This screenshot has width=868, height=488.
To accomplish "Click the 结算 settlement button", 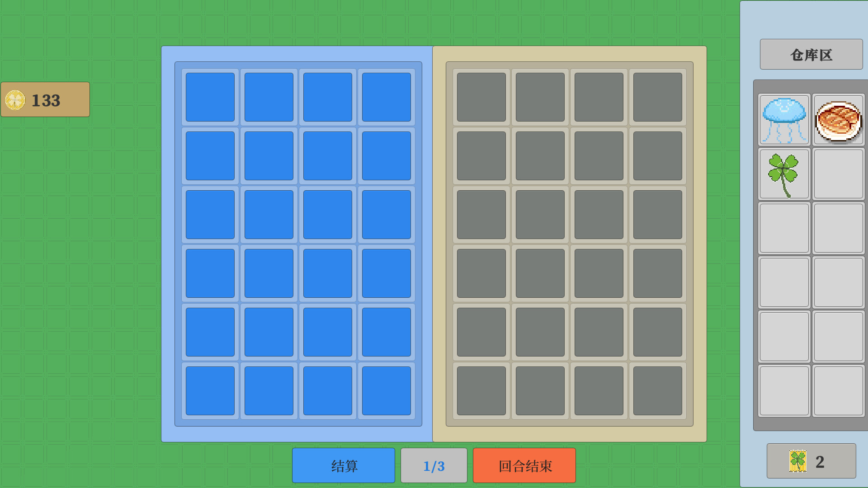I will (x=344, y=465).
